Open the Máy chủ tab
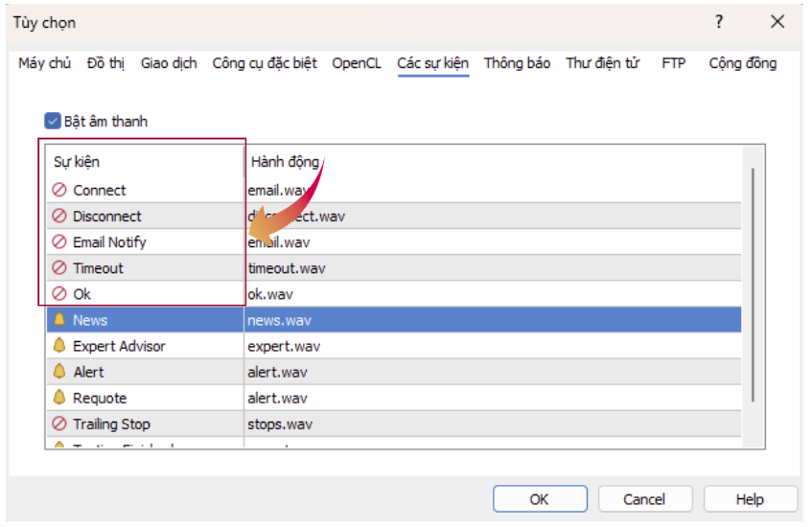Viewport: 812px width, 527px height. 45,63
